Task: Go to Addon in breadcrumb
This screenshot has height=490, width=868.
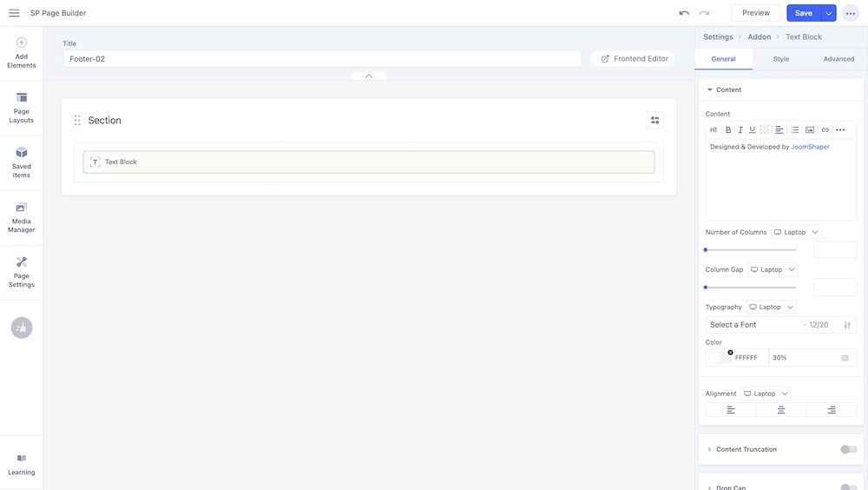Action: [x=759, y=36]
